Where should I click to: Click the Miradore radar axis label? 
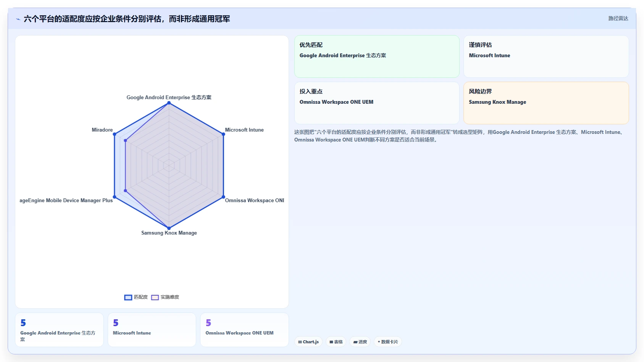(102, 130)
